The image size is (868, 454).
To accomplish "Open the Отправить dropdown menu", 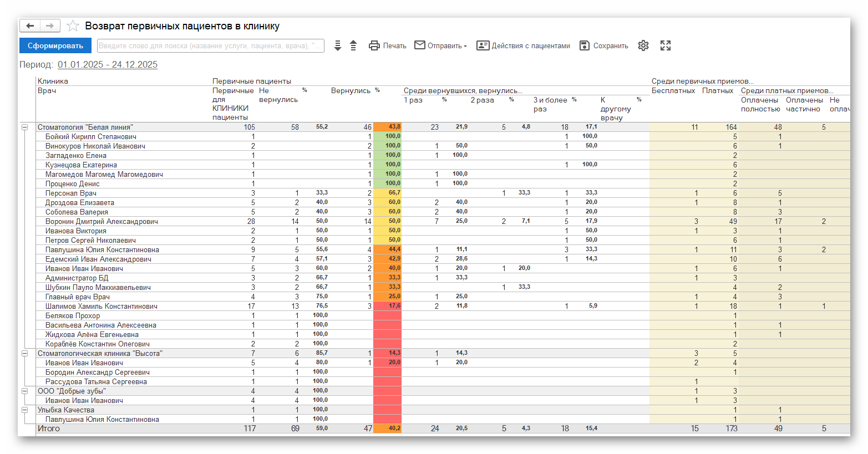I will (441, 46).
